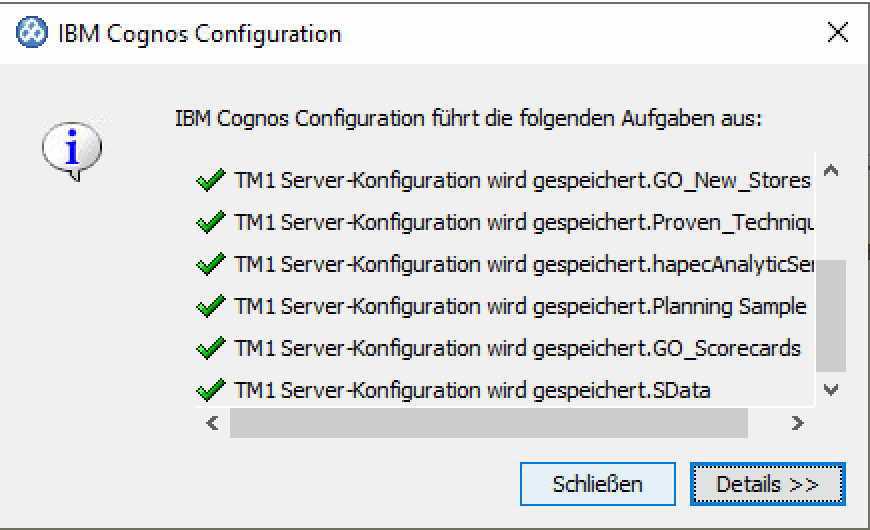Click green checkmark beside GO_New_Stores task

tap(210, 182)
